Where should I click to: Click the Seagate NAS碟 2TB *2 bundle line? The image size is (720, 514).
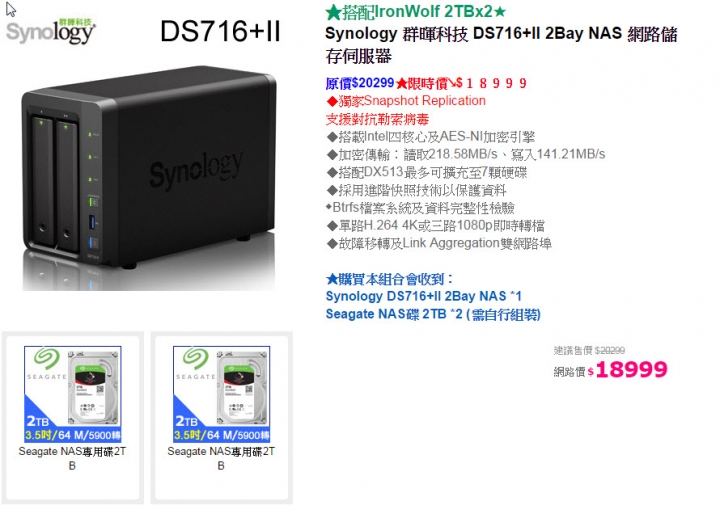(433, 314)
